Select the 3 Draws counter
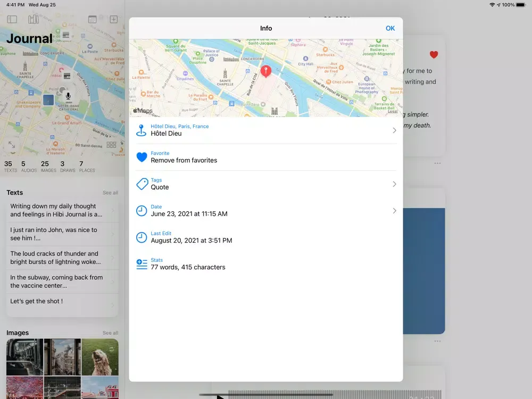Image resolution: width=532 pixels, height=399 pixels. [68, 166]
